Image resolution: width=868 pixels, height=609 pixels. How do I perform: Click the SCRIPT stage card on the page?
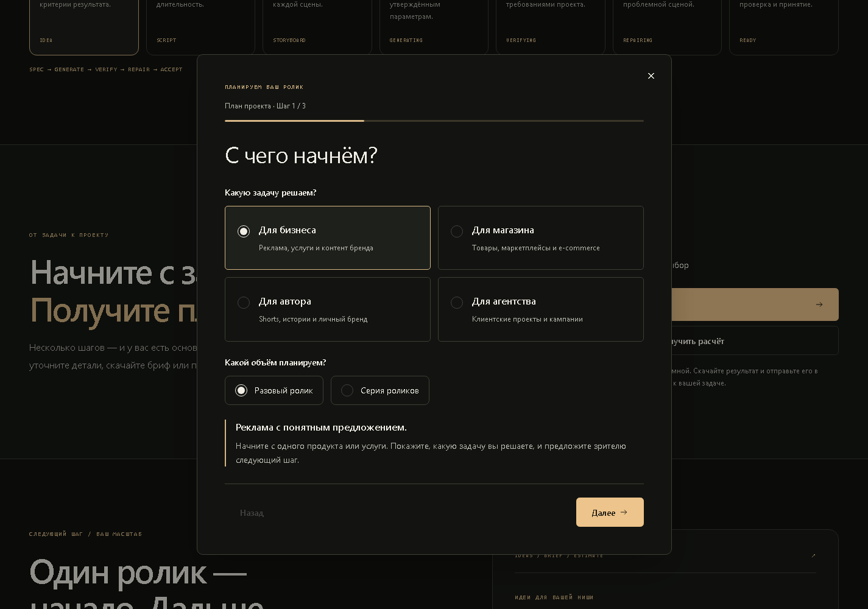200,27
